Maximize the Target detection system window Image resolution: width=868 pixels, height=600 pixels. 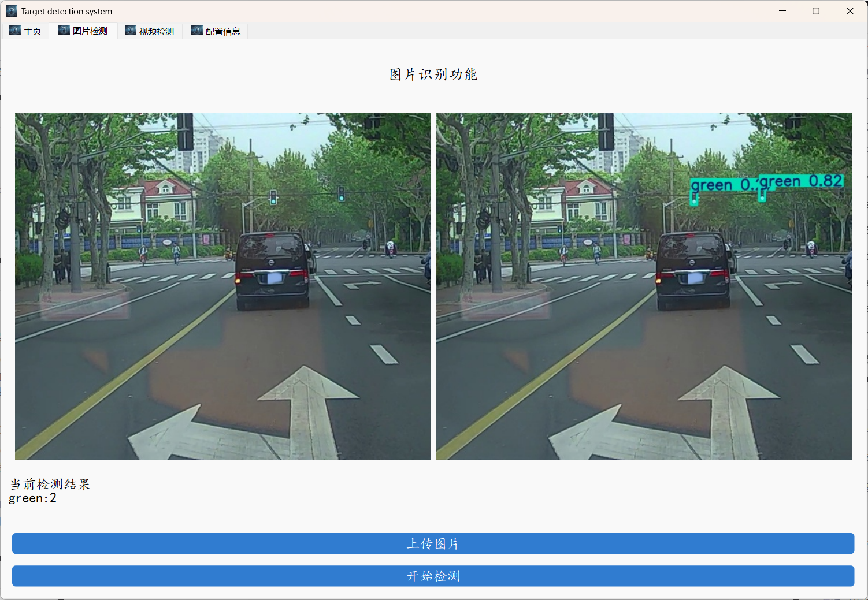point(816,11)
